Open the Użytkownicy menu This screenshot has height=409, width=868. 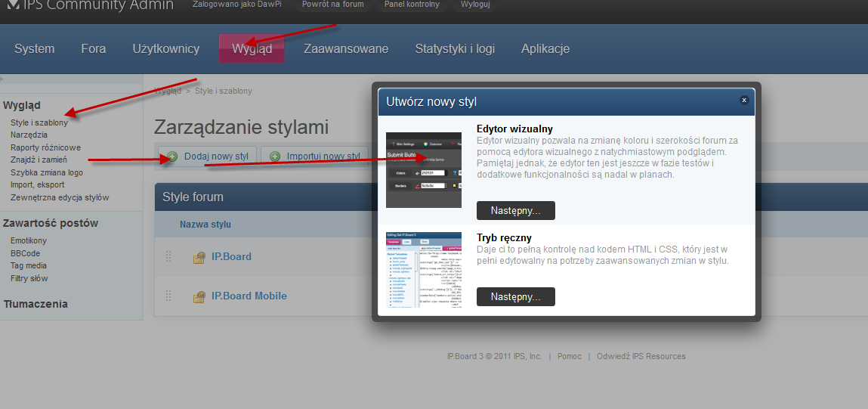pos(166,49)
